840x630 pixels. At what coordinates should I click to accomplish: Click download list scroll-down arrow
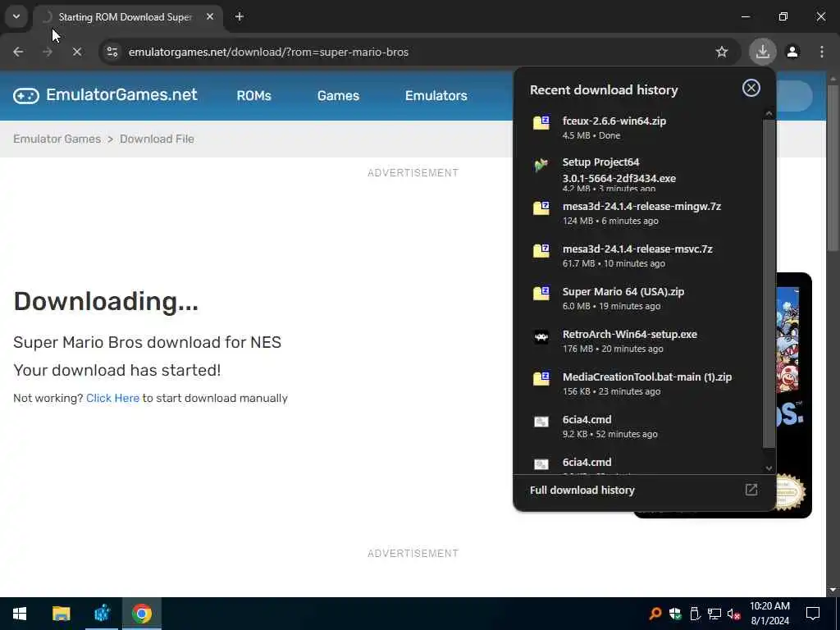769,468
